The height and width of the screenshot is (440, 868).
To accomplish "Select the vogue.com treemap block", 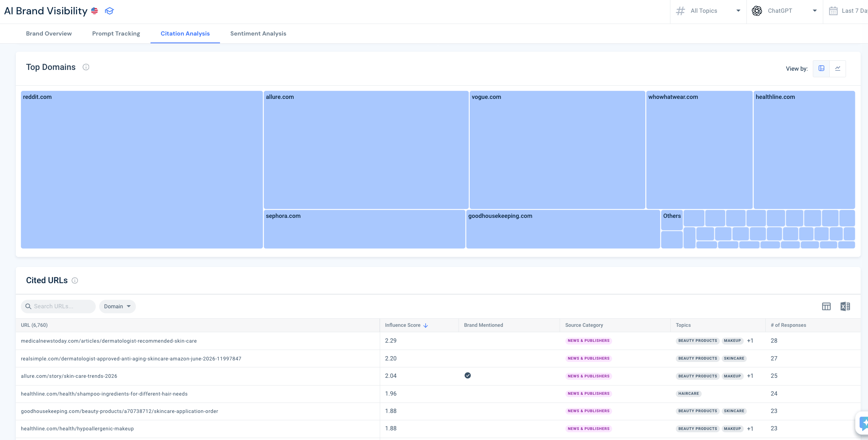I will pos(557,150).
